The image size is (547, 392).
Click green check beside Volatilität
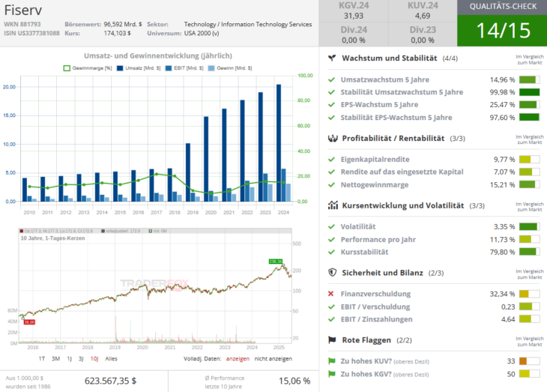(331, 226)
